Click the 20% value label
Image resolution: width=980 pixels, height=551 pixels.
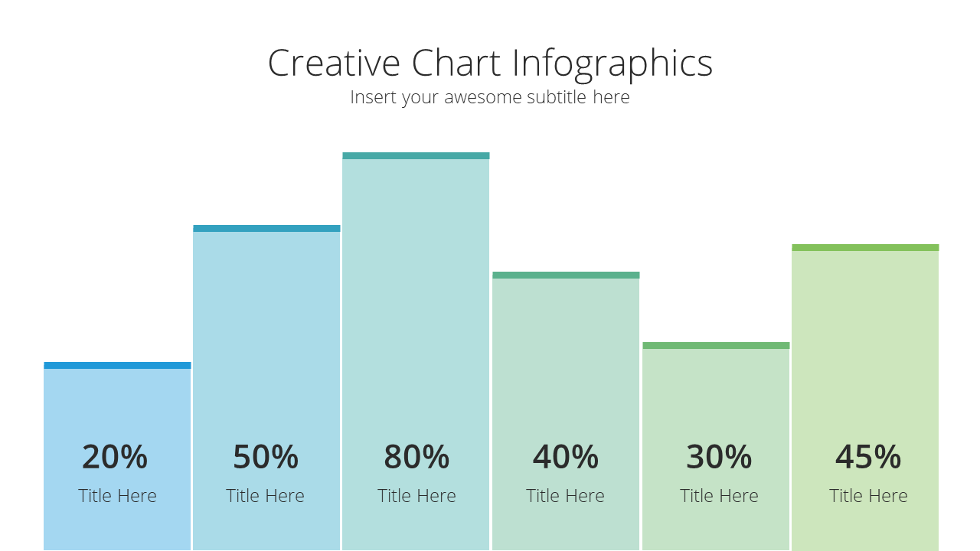pyautogui.click(x=115, y=457)
